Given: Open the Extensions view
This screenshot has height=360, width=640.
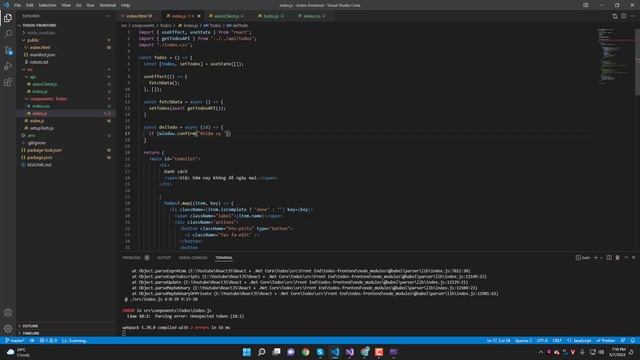Looking at the screenshot, I should [8, 82].
